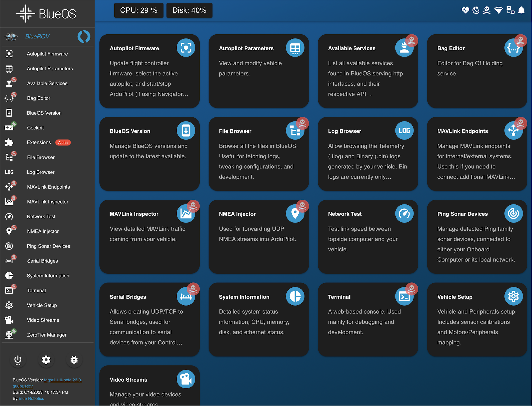
Task: Click the Wi-Fi status icon
Action: 499,11
